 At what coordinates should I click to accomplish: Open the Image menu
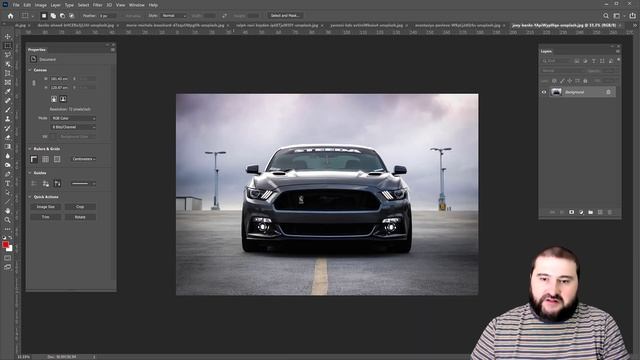[x=40, y=5]
